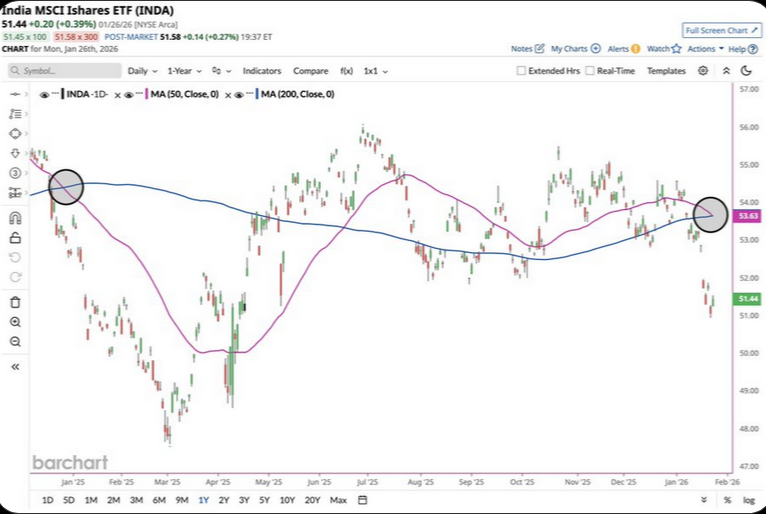Open the Indicators menu

tap(261, 71)
